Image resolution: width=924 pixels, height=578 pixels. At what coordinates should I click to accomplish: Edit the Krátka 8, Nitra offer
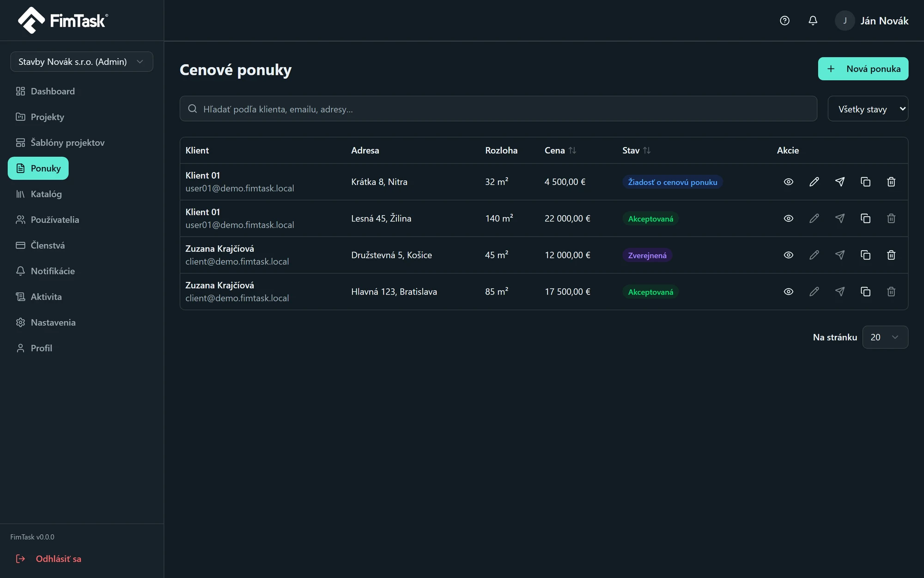[814, 182]
